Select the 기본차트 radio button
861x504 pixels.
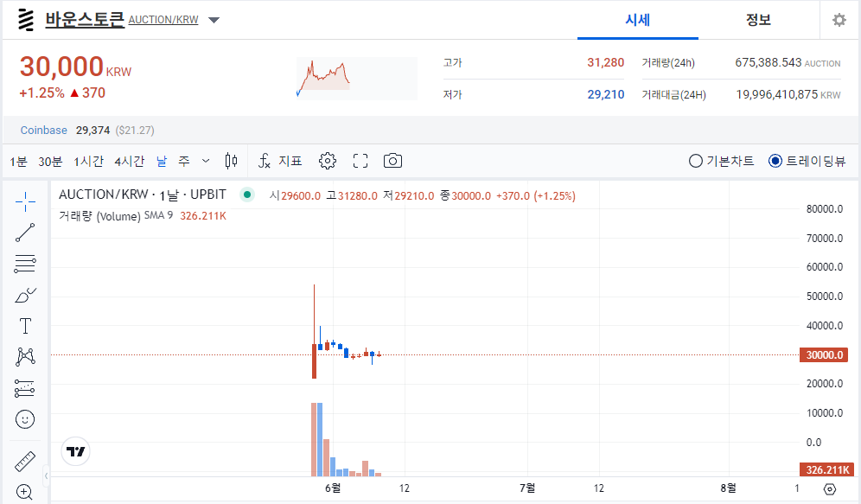click(694, 161)
